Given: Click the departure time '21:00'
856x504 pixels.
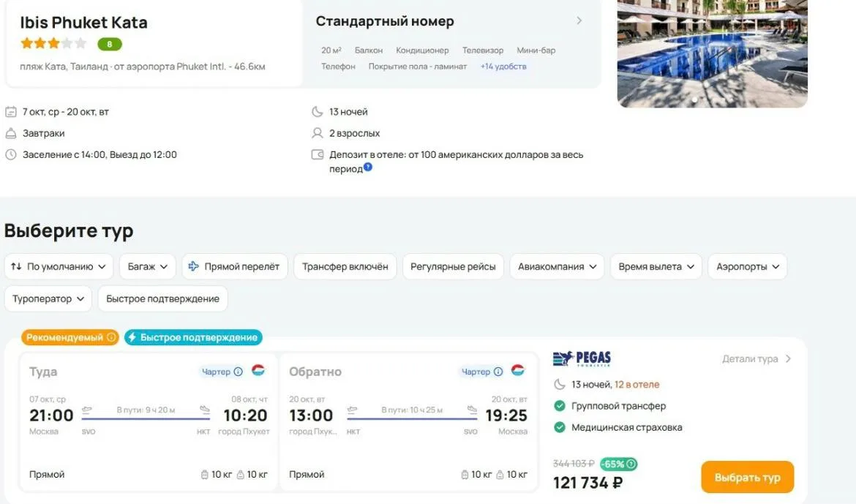Looking at the screenshot, I should (51, 415).
